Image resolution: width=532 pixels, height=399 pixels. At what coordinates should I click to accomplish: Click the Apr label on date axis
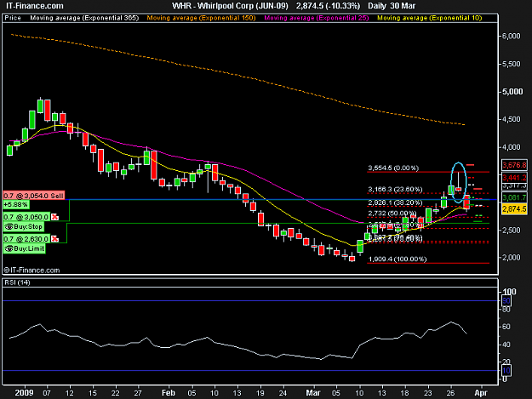pyautogui.click(x=480, y=393)
